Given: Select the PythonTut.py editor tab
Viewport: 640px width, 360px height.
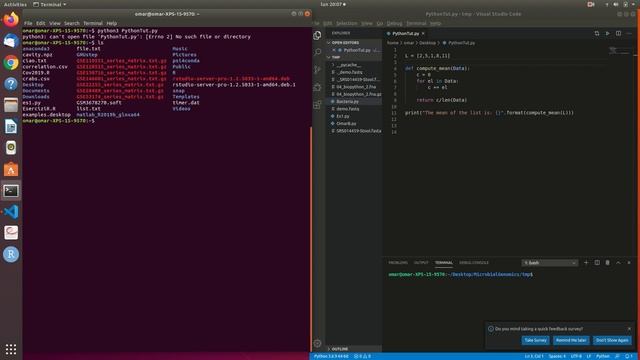Looking at the screenshot, I should [x=406, y=33].
